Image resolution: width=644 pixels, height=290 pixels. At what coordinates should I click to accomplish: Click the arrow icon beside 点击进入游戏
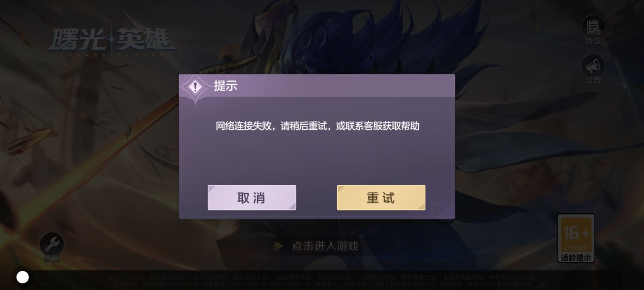(278, 246)
